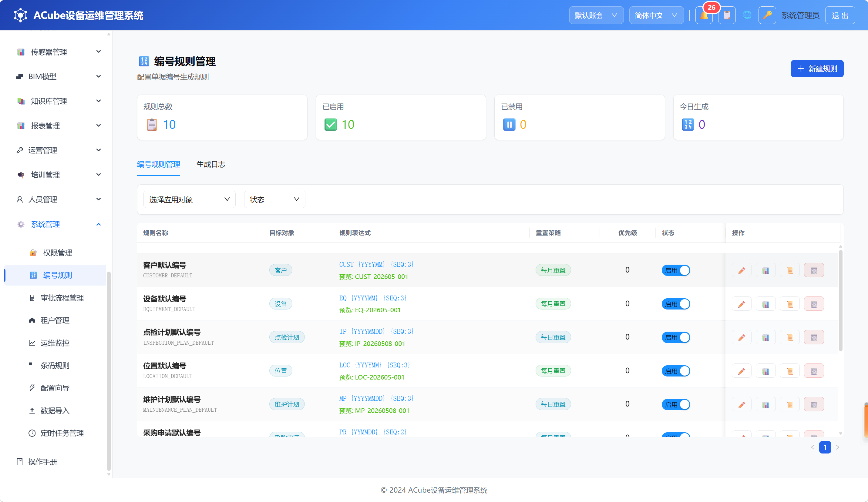Delete the 客户默认编号 rule via trash icon
This screenshot has height=502, width=868.
coord(814,270)
